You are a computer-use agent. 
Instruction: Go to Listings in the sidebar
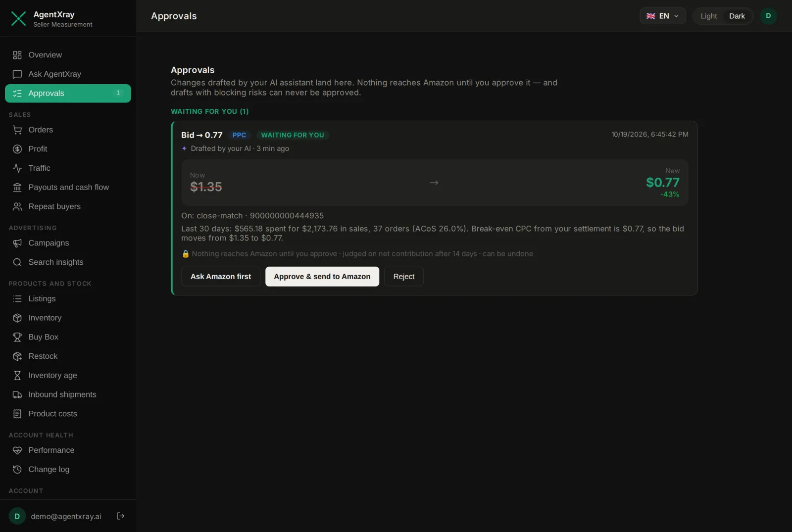tap(68, 299)
